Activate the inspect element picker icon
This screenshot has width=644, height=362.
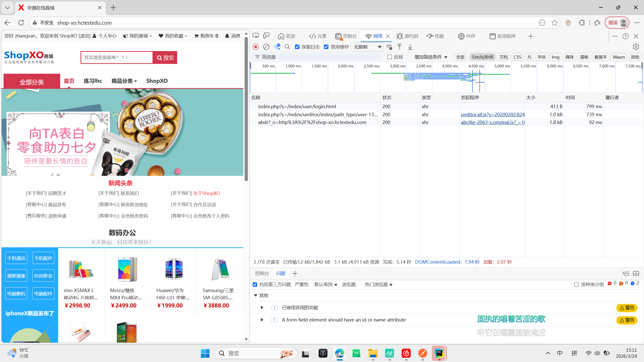tap(256, 36)
